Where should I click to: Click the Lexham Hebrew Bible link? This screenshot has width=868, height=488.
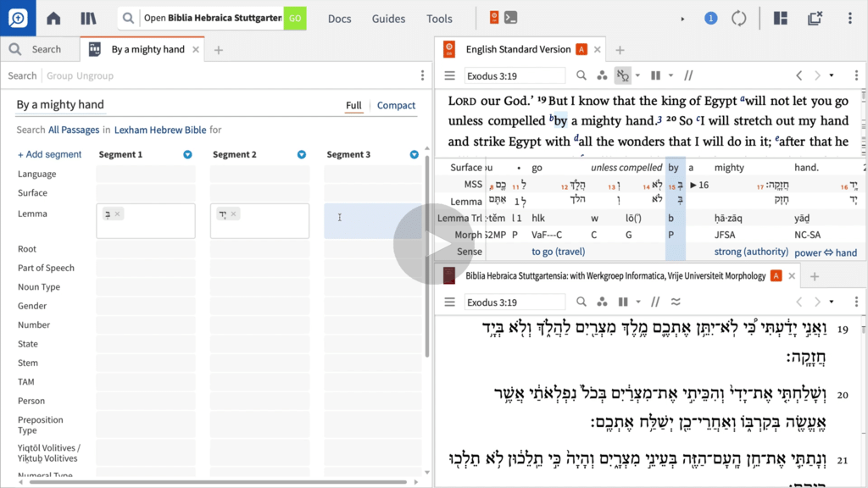pos(160,130)
